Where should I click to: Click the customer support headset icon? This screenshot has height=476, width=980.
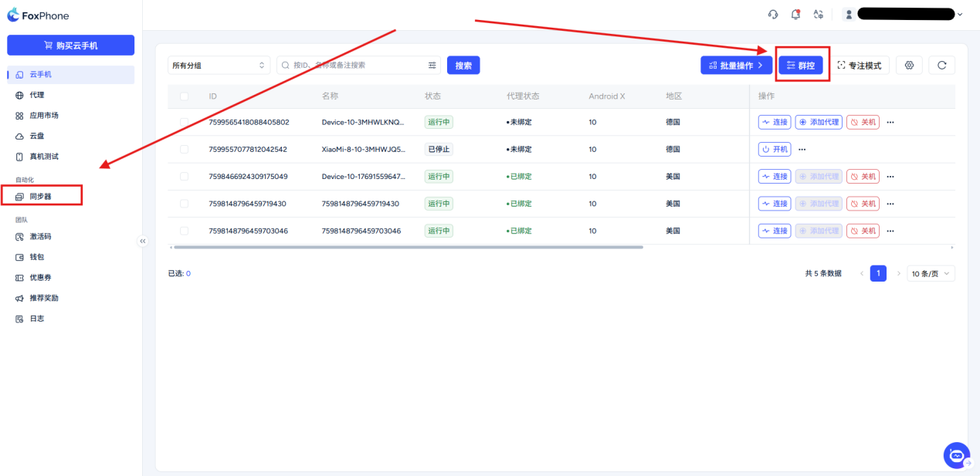point(772,14)
